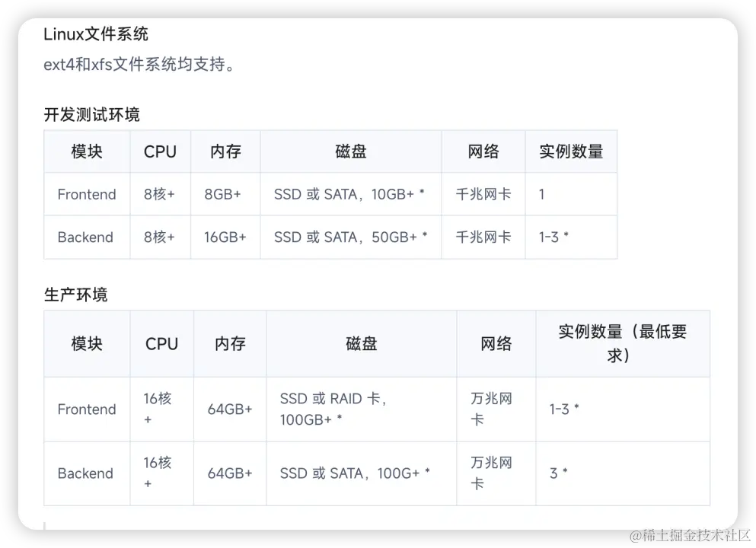Click the 内存 column header in first table
Image resolution: width=756 pixels, height=548 pixels.
click(225, 151)
